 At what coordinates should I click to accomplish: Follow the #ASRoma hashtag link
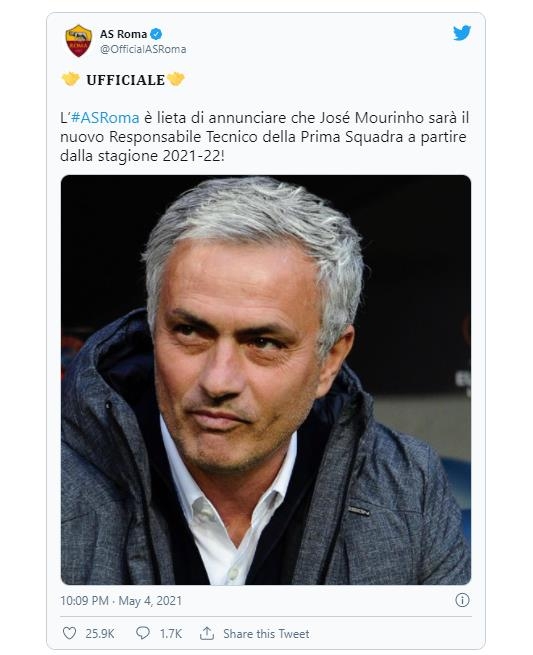(x=105, y=118)
